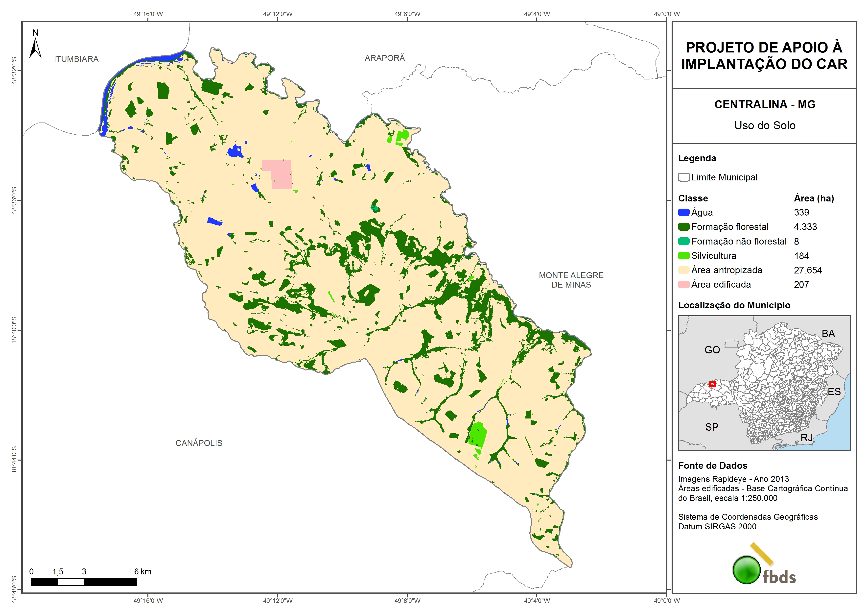Click the Área edificada pink swatch

[683, 285]
